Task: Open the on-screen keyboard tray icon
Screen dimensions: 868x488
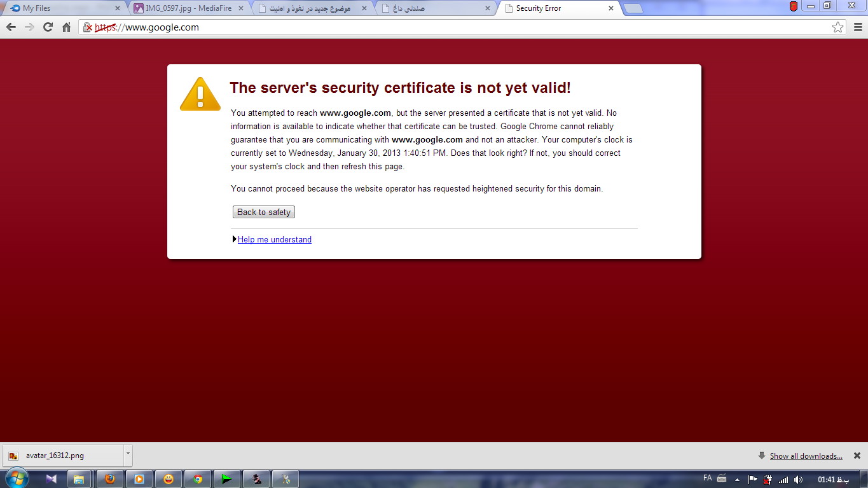Action: [722, 478]
